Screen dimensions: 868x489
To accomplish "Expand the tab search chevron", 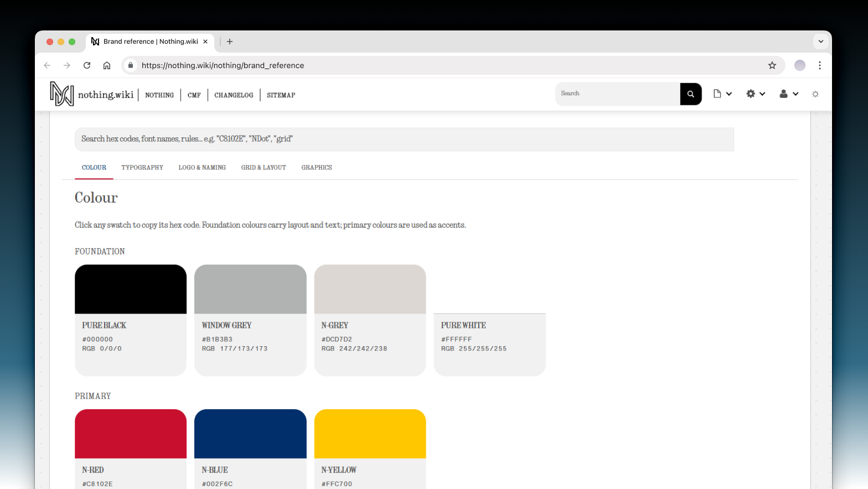I will [821, 42].
